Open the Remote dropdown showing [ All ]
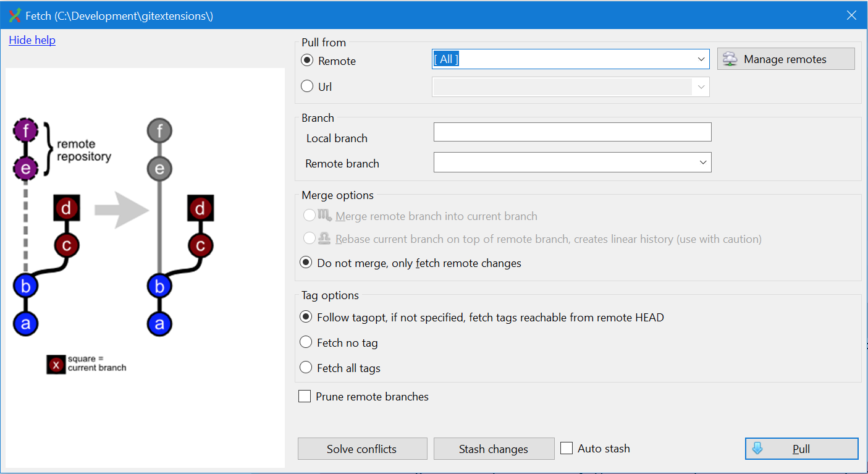This screenshot has height=474, width=868. (701, 59)
